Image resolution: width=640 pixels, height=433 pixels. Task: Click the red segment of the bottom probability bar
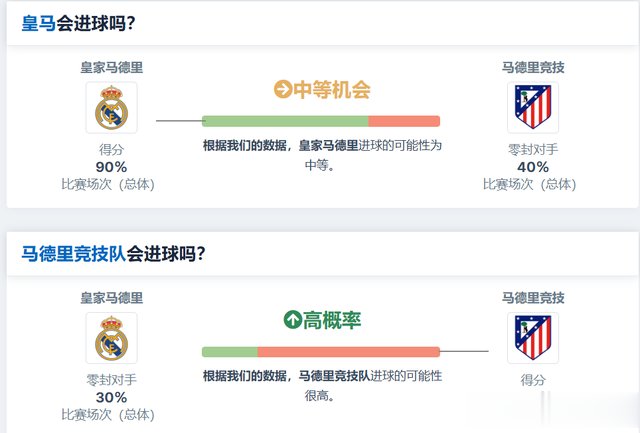[349, 352]
